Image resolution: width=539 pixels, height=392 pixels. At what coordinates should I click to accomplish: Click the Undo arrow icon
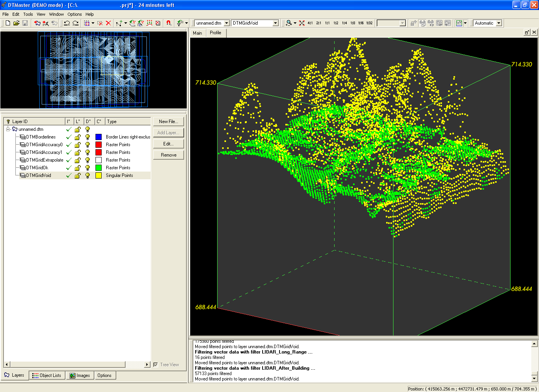coord(67,23)
